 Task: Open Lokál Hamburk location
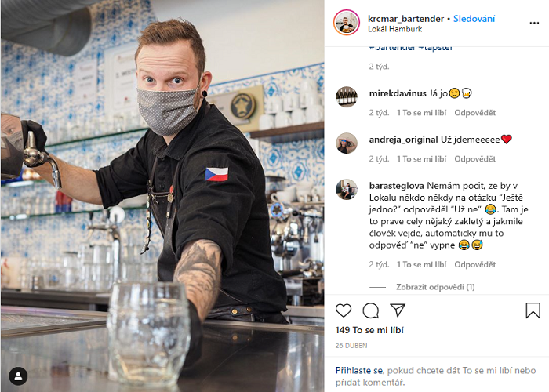point(395,29)
